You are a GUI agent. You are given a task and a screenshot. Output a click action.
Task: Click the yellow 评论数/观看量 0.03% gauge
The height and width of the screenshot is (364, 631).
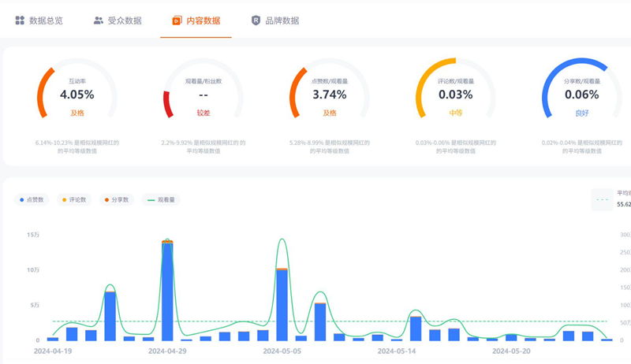455,95
